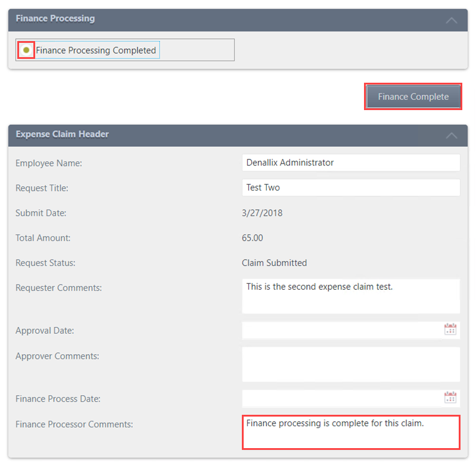476x463 pixels.
Task: Click the Submit Date value 3/27/2018
Action: [262, 213]
